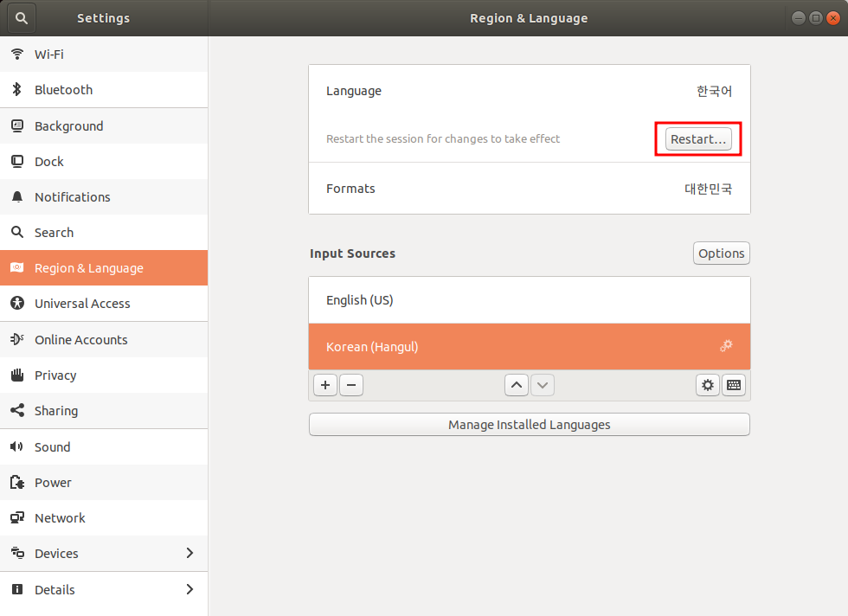Open Universal Access settings
This screenshot has height=616, width=848.
(x=104, y=304)
